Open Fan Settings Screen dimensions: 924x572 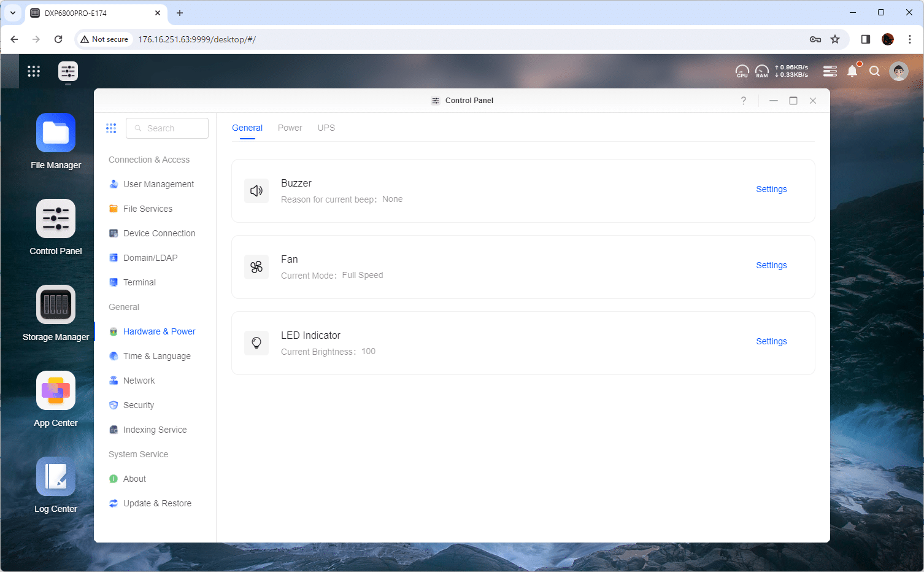pos(771,265)
